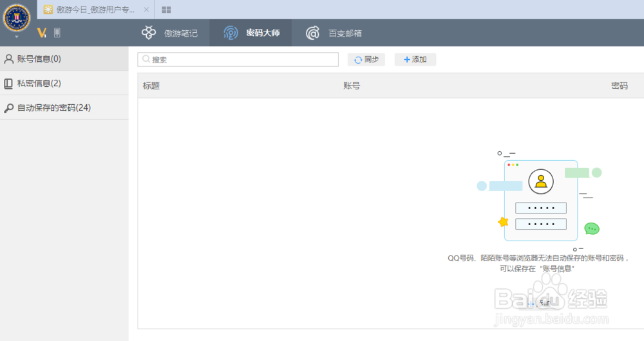Click the magnifier icon in search box
This screenshot has width=644, height=341.
click(146, 59)
